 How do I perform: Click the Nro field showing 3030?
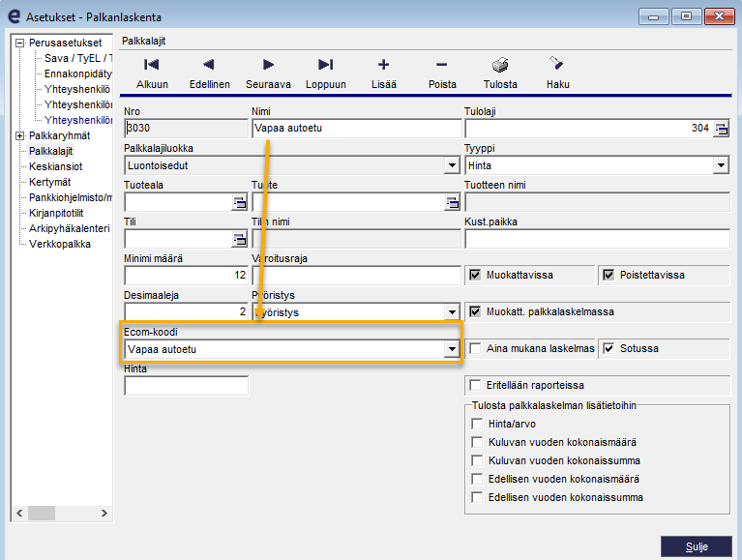coord(186,129)
